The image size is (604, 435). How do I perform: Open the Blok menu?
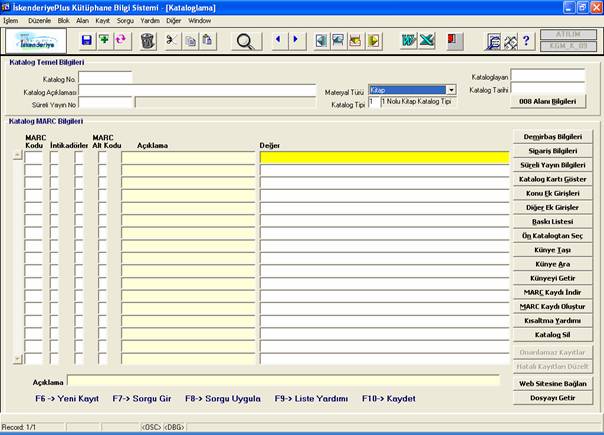pos(64,21)
